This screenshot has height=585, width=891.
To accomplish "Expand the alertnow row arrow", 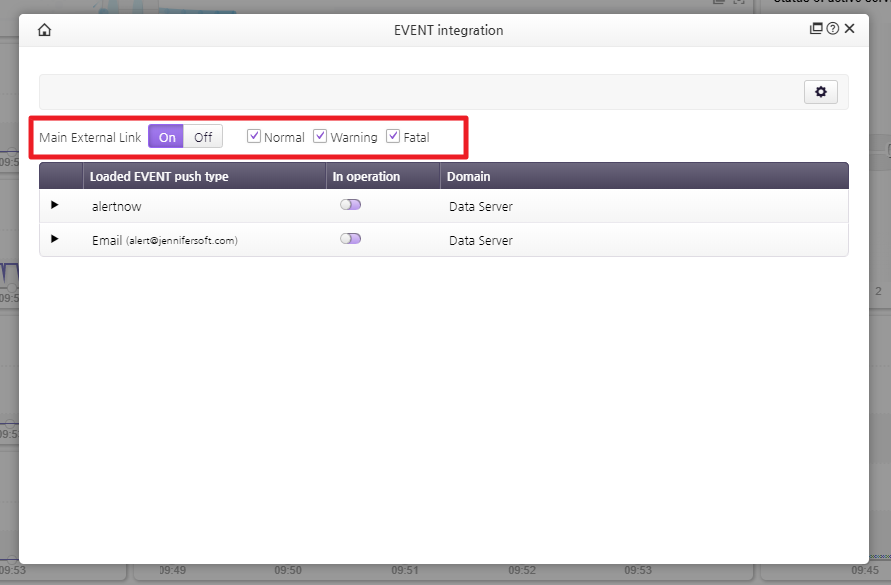I will pyautogui.click(x=55, y=205).
